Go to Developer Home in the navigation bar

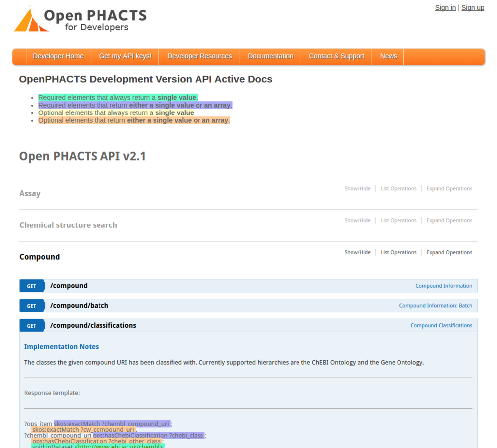(x=58, y=56)
